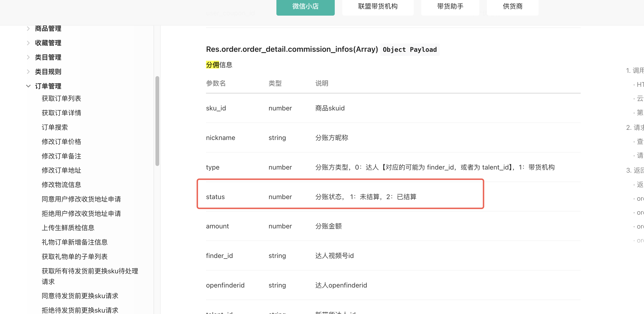
Task: Open 获取订单列表 in the sidebar
Action: [61, 98]
